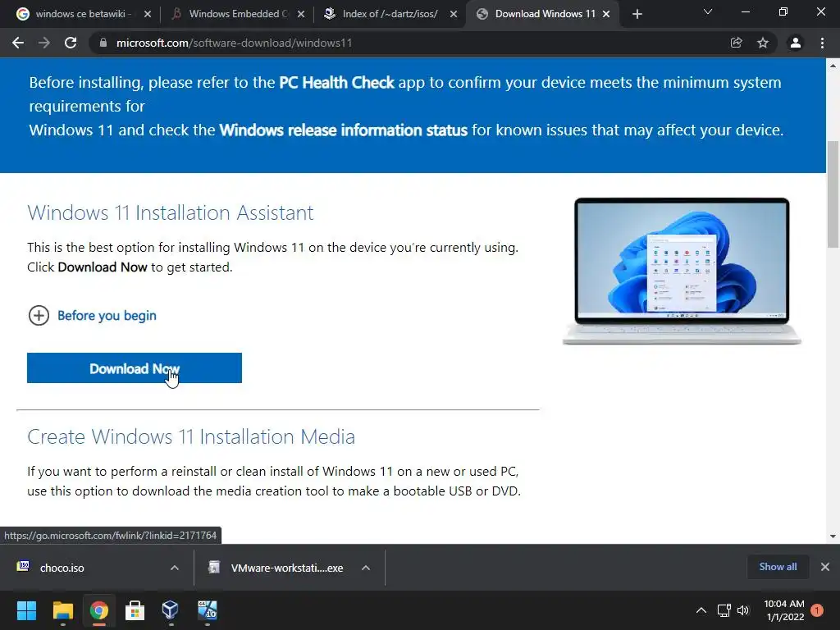Show hidden system tray icons

701,610
